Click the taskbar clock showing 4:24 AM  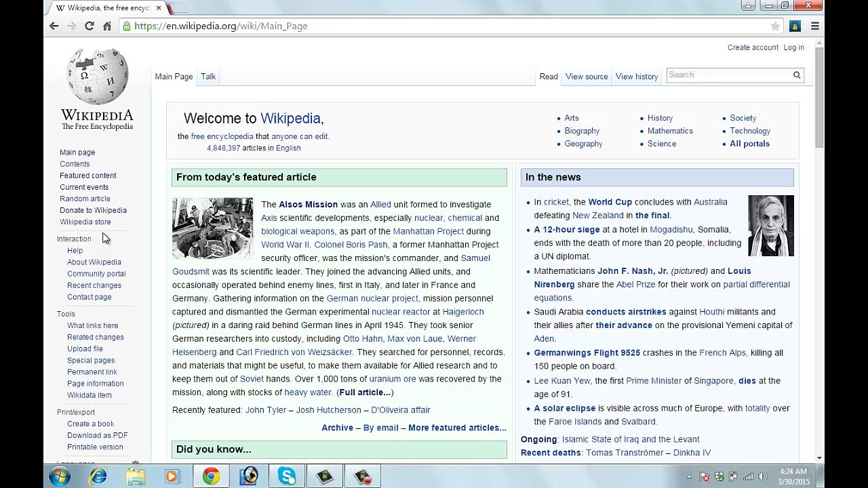pos(792,476)
